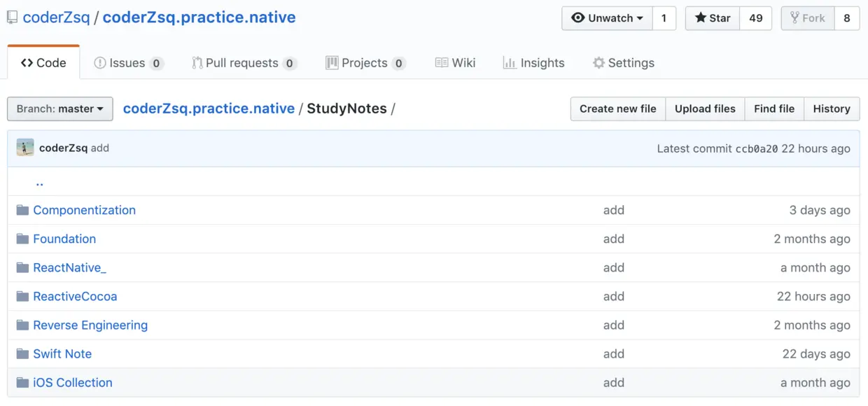Viewport: 868px width, 406px height.
Task: Open the Componentization folder
Action: (85, 210)
